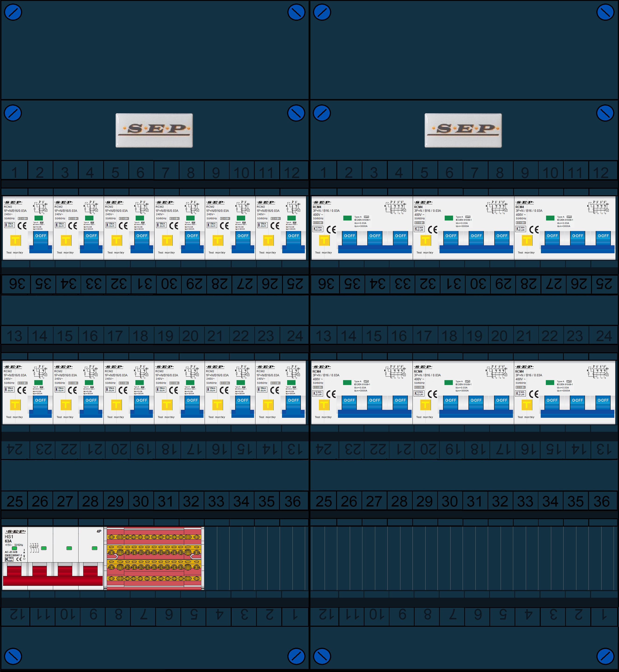Click the SEP logo plate on the left panel
Screen dimensions: 619x672
pyautogui.click(x=154, y=130)
